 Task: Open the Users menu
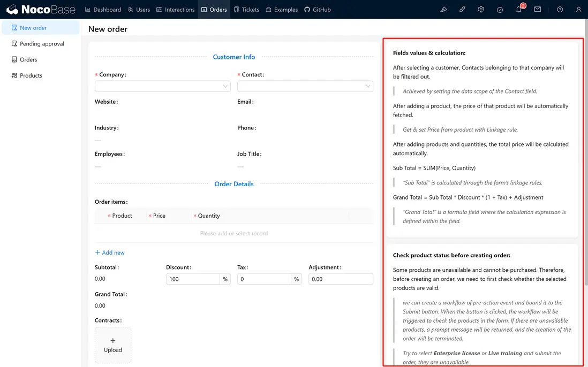coord(139,10)
